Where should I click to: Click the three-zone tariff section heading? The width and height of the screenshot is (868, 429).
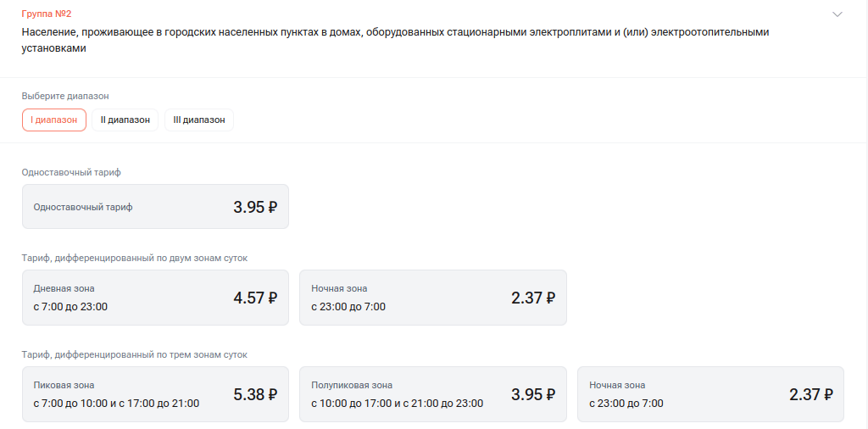click(x=135, y=354)
